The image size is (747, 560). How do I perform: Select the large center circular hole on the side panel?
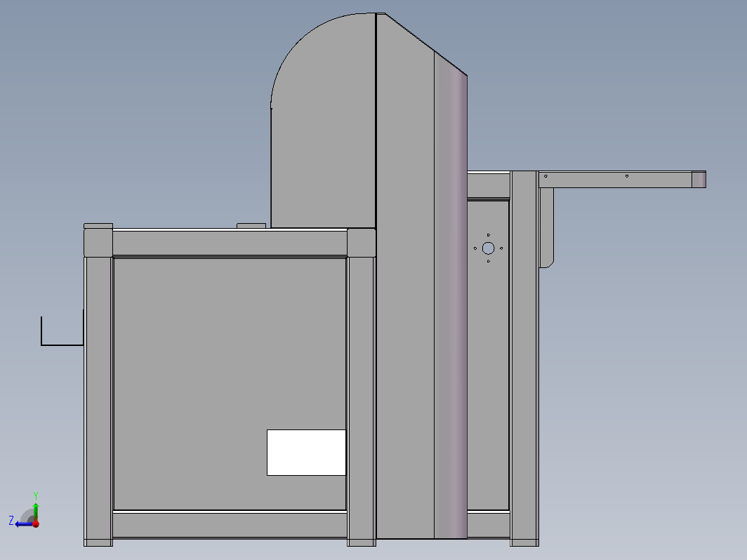[489, 248]
